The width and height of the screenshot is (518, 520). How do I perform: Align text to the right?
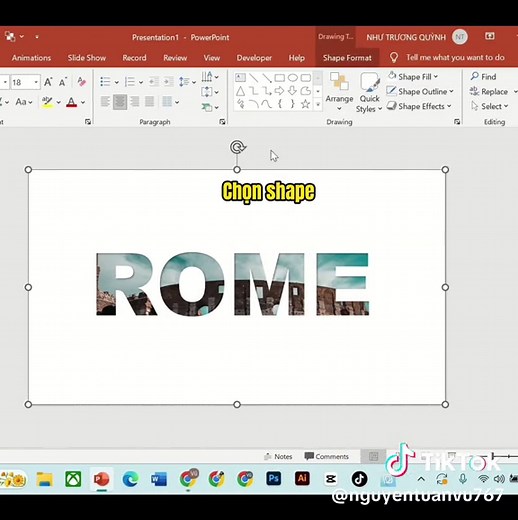135,102
